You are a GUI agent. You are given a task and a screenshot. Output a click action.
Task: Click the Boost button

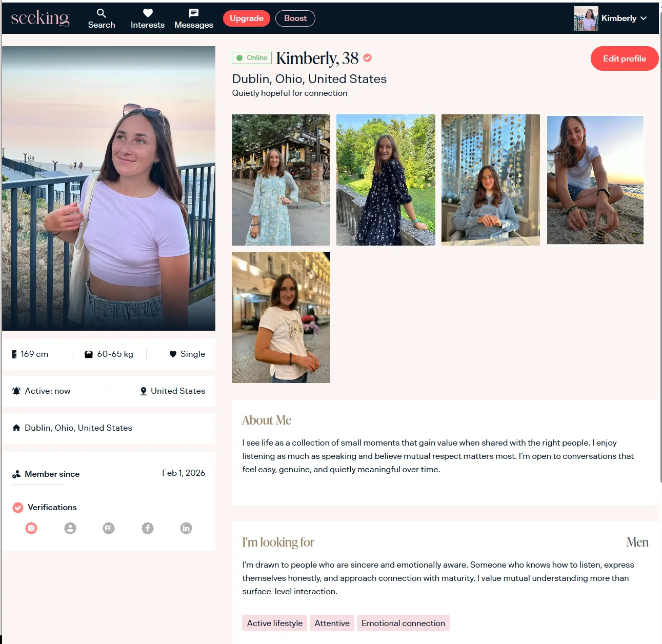click(295, 18)
